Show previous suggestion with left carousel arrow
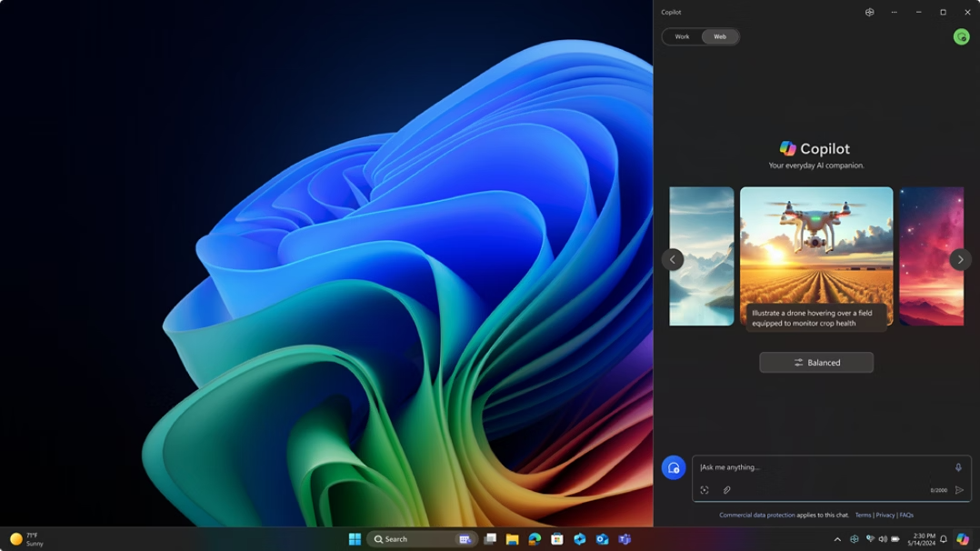This screenshot has width=980, height=551. 673,259
